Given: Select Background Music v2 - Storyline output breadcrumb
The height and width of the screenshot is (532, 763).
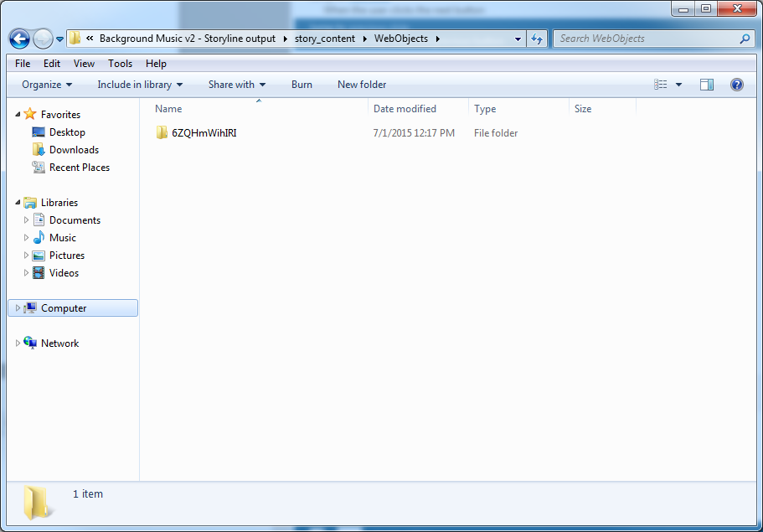Looking at the screenshot, I should coord(188,39).
